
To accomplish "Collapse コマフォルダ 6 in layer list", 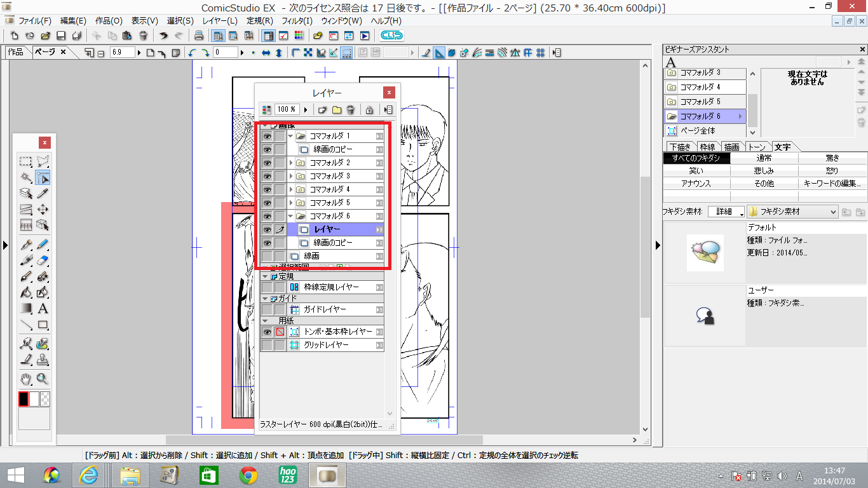I will tap(291, 216).
